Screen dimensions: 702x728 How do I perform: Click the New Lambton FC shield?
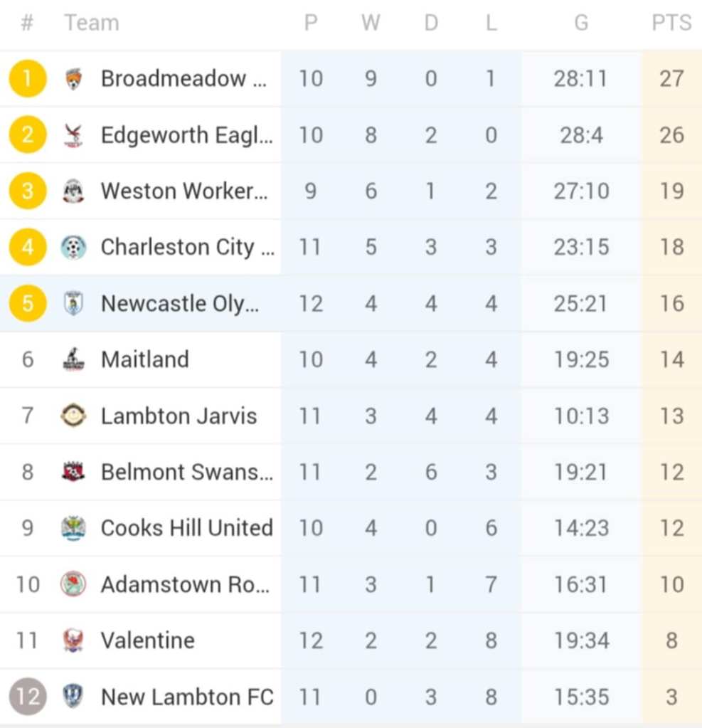point(73,697)
